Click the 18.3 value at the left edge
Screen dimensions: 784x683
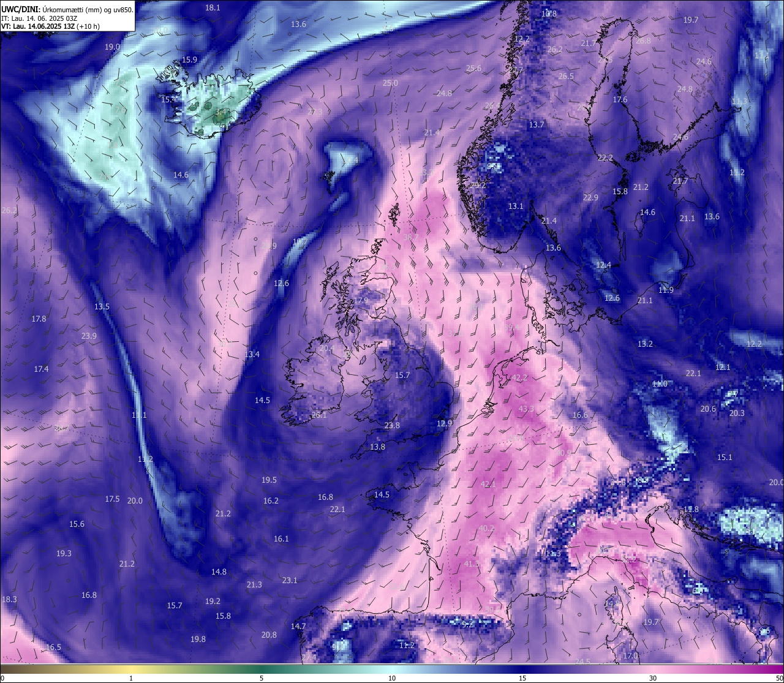pyautogui.click(x=9, y=600)
